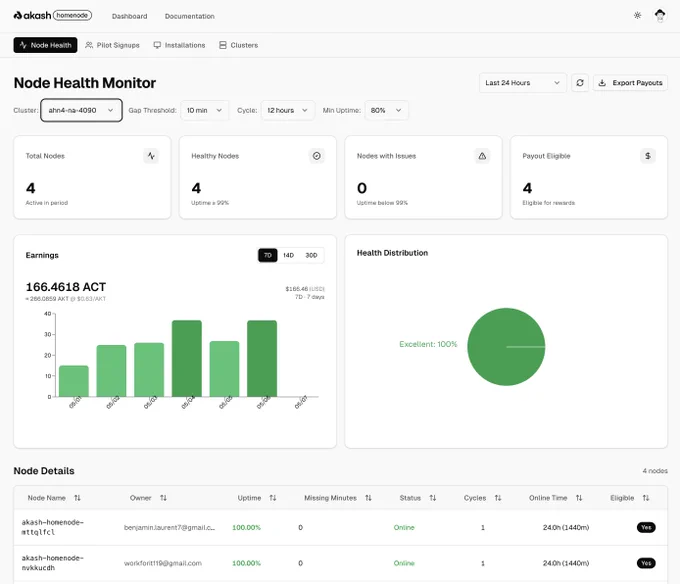
Task: Open the Last 24 Hours dropdown
Action: tap(523, 82)
